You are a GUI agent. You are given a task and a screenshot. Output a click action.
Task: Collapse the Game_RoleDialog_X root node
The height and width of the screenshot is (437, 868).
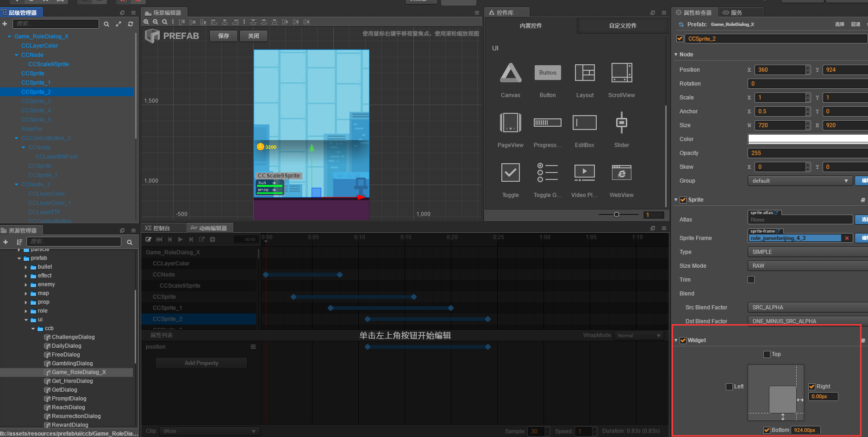(x=10, y=37)
